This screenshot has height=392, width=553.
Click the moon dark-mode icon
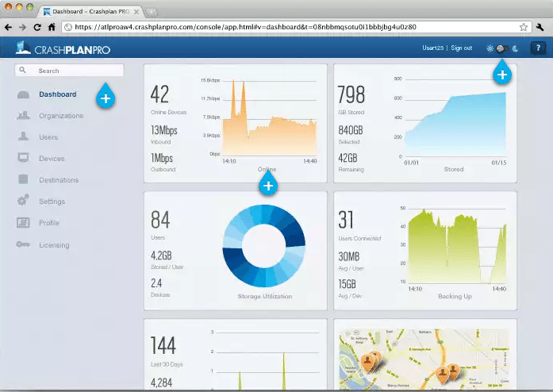coord(515,48)
